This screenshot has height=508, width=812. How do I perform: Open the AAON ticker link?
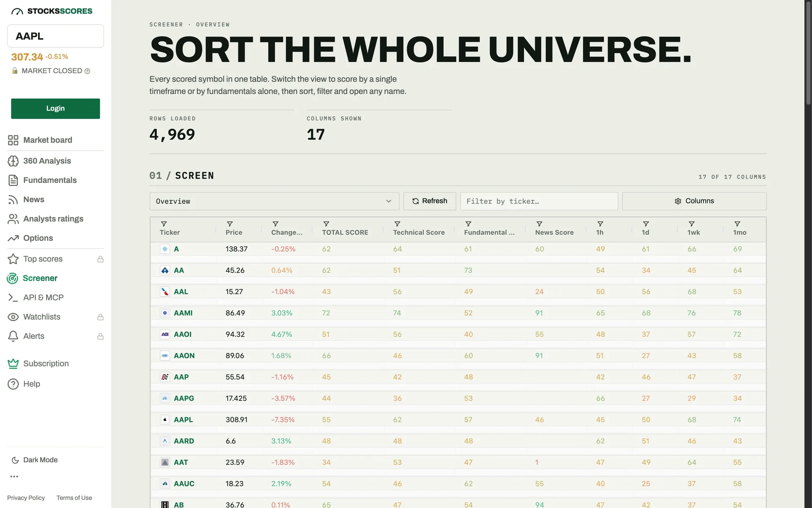point(184,356)
